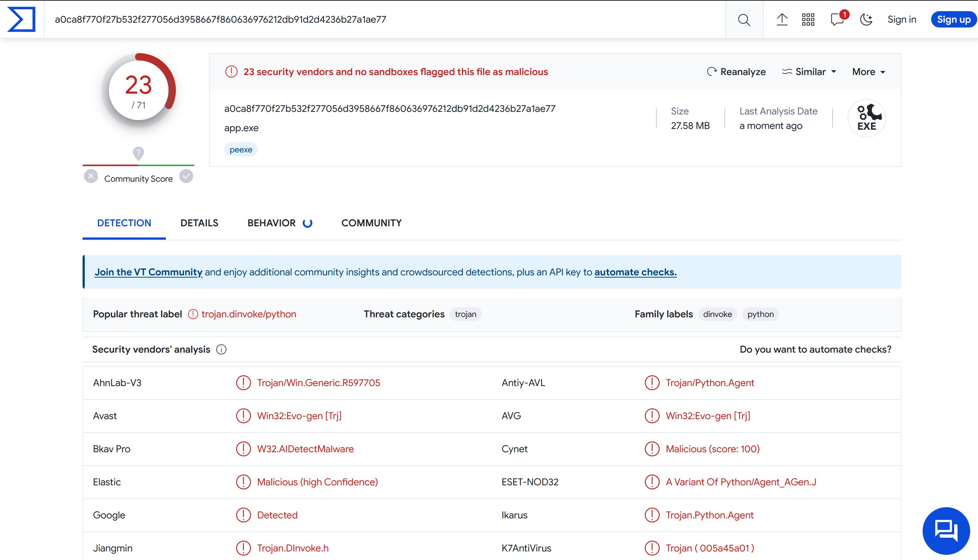Click the Last Analysis Date value

pos(771,126)
